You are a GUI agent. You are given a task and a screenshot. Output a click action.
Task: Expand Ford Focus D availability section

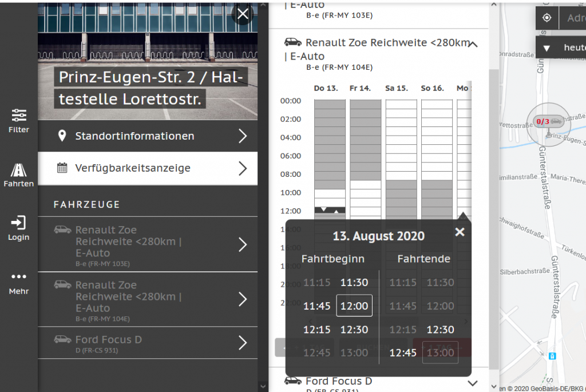473,383
